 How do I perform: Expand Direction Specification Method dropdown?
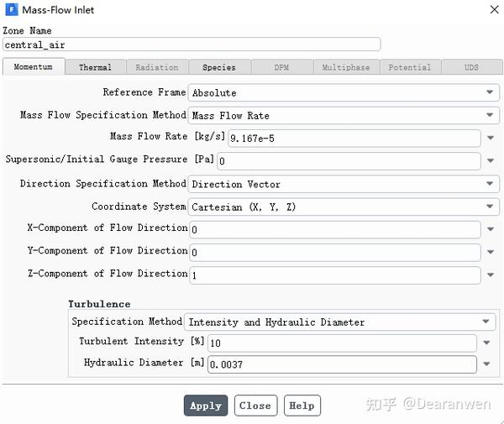[344, 184]
